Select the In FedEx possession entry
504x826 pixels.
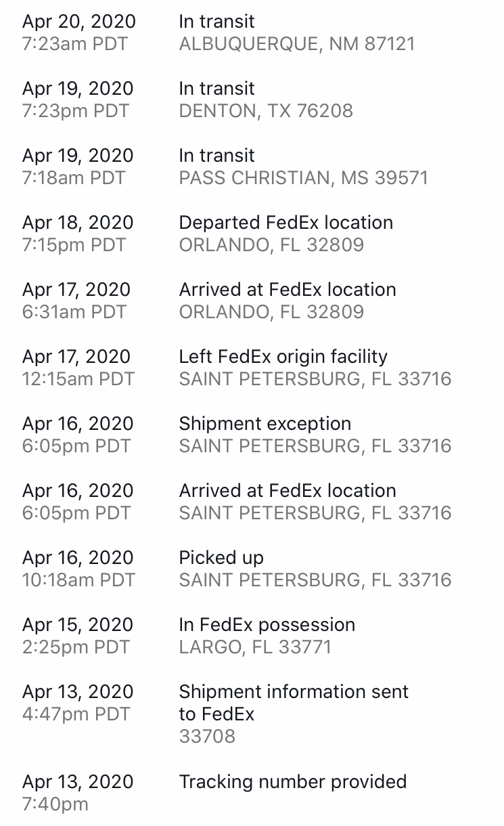[252, 636]
